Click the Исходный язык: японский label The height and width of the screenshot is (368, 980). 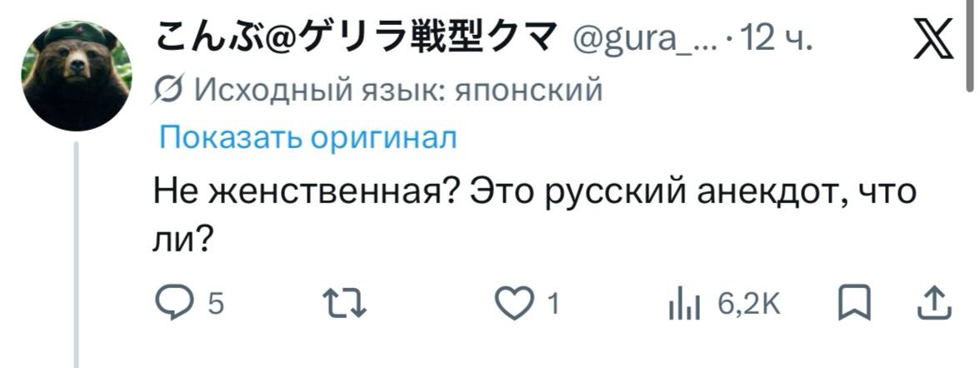[x=397, y=88]
